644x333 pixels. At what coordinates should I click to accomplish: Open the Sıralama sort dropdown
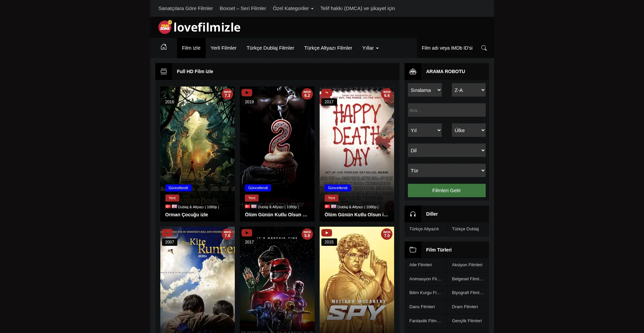point(425,90)
